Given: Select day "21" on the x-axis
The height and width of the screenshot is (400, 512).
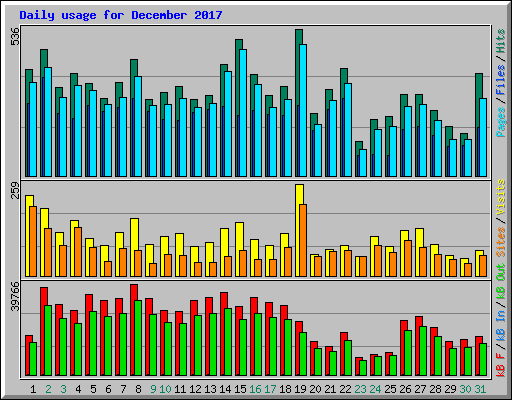Looking at the screenshot, I should coord(330,389).
